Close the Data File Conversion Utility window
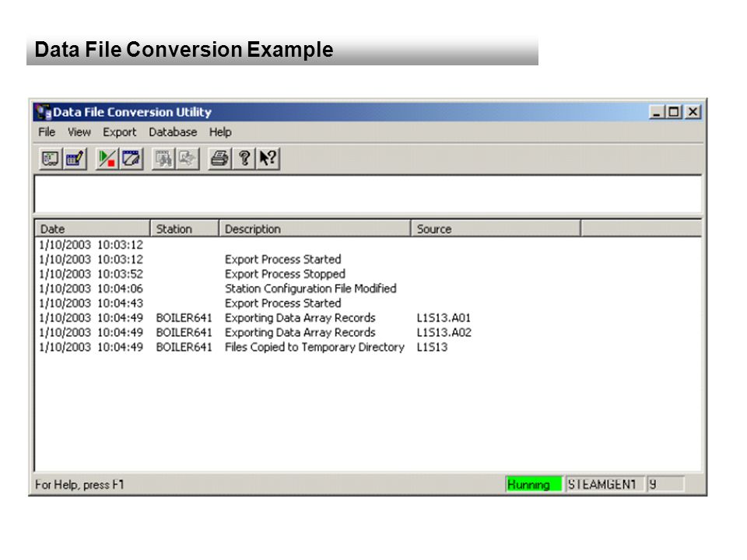Screen dimensions: 747x560 click(x=693, y=112)
